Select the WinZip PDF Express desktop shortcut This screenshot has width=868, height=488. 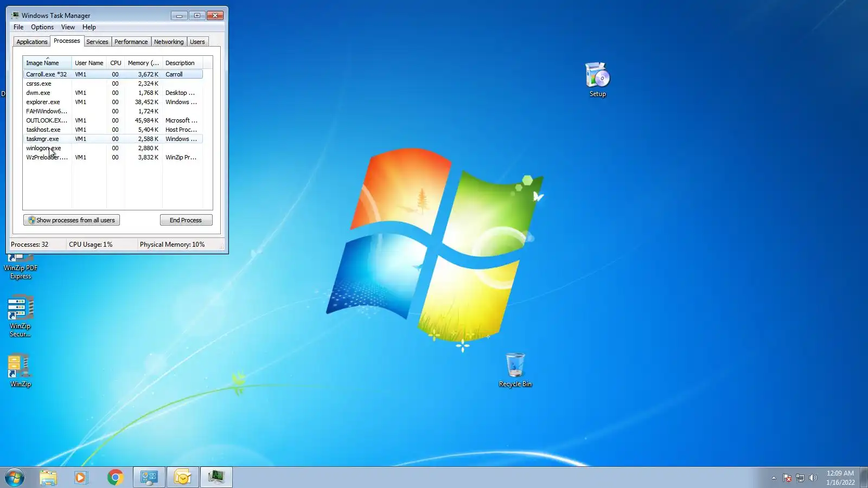click(21, 267)
